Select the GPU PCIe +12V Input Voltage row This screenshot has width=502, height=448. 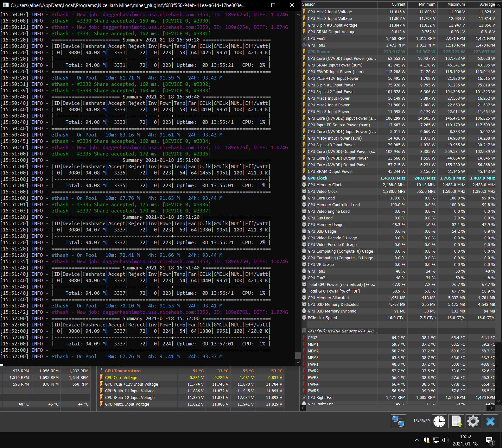point(191,384)
